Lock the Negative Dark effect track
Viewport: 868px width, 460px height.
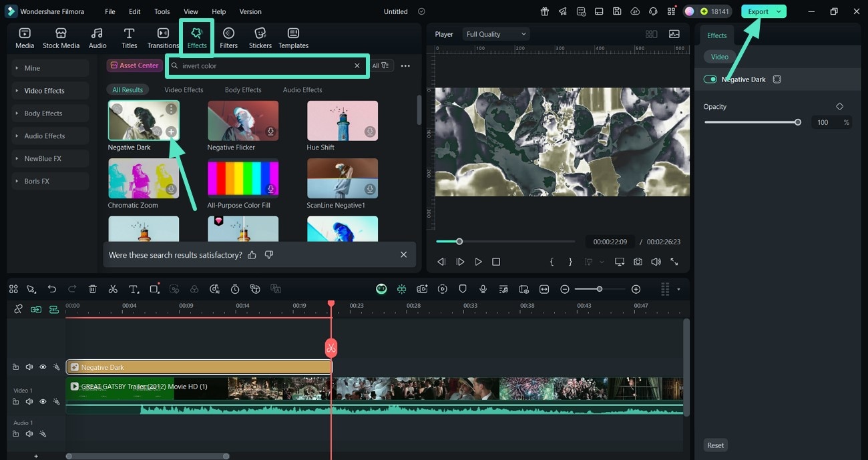tap(16, 367)
